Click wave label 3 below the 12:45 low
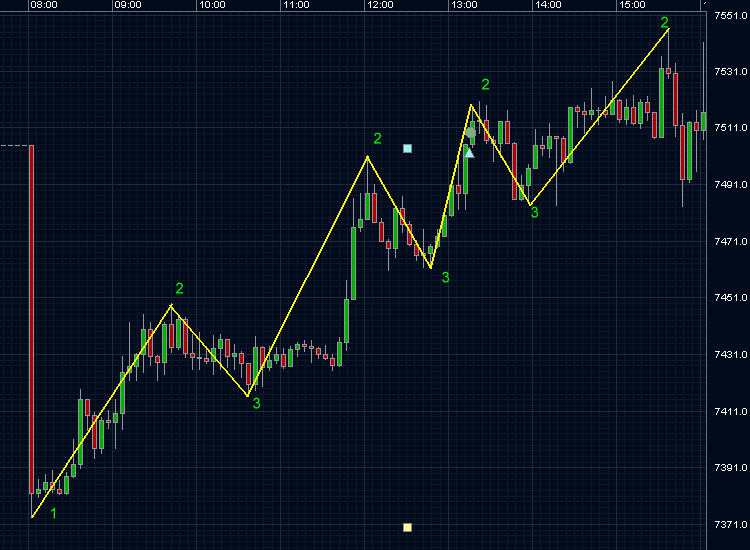750x550 pixels. [x=445, y=277]
